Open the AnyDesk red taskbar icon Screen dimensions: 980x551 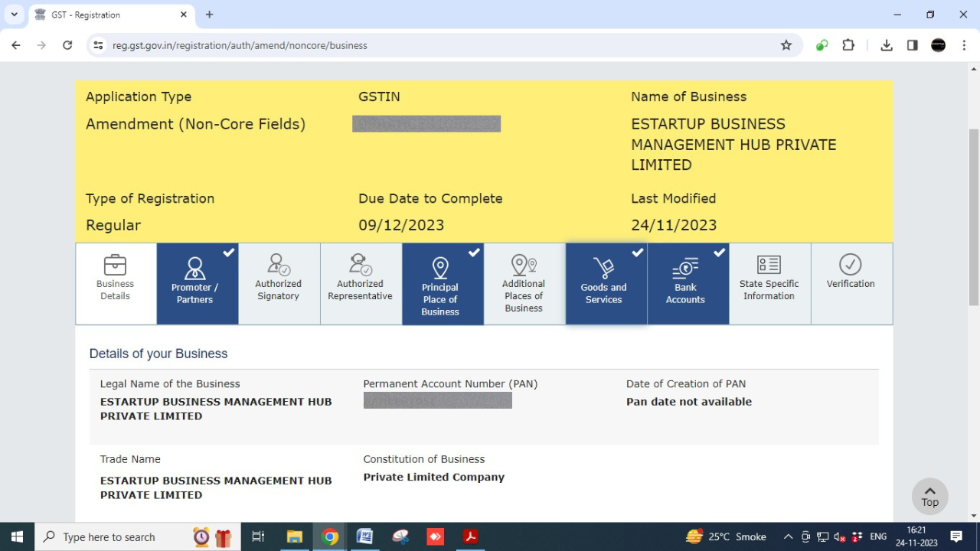[x=436, y=536]
